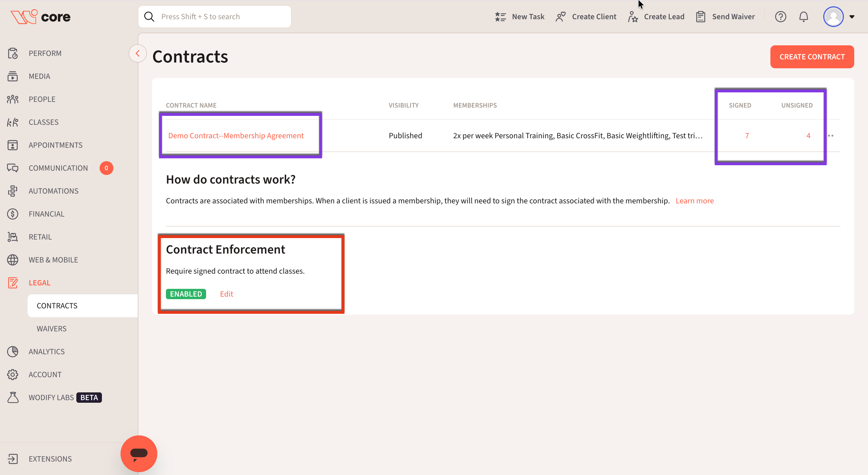Open the chat support bubble
Image resolution: width=868 pixels, height=475 pixels.
pyautogui.click(x=139, y=453)
